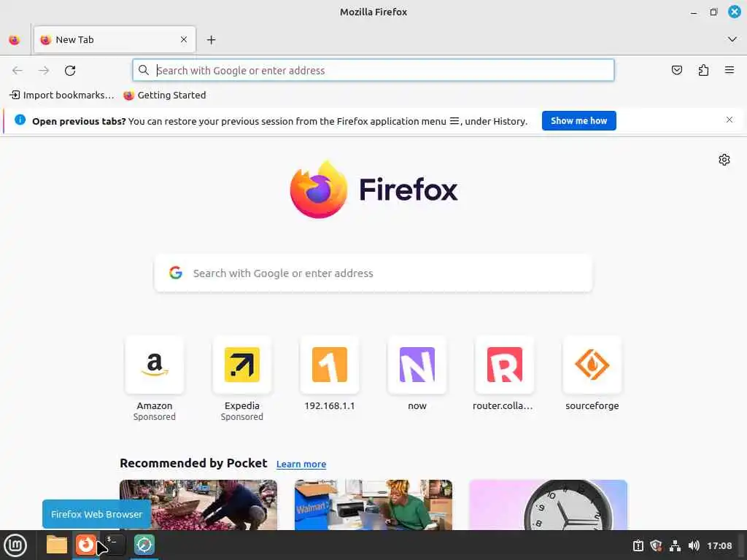Image resolution: width=747 pixels, height=560 pixels.
Task: Launch Terminal from the taskbar
Action: click(115, 545)
